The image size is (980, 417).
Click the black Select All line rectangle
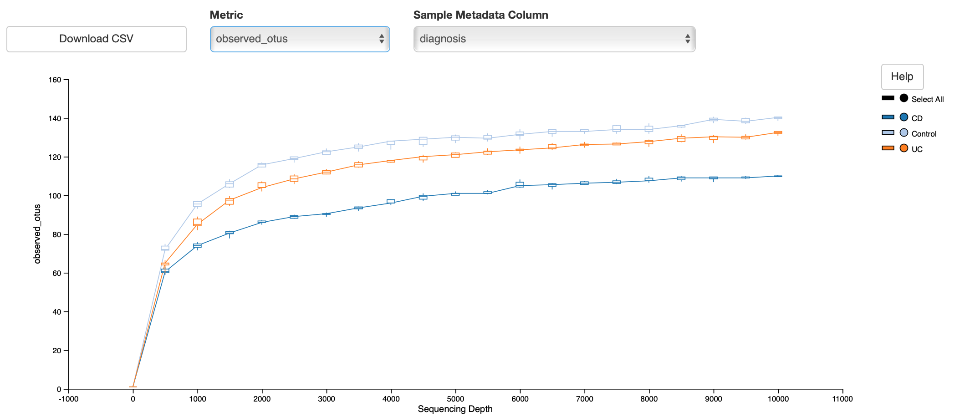pyautogui.click(x=888, y=98)
